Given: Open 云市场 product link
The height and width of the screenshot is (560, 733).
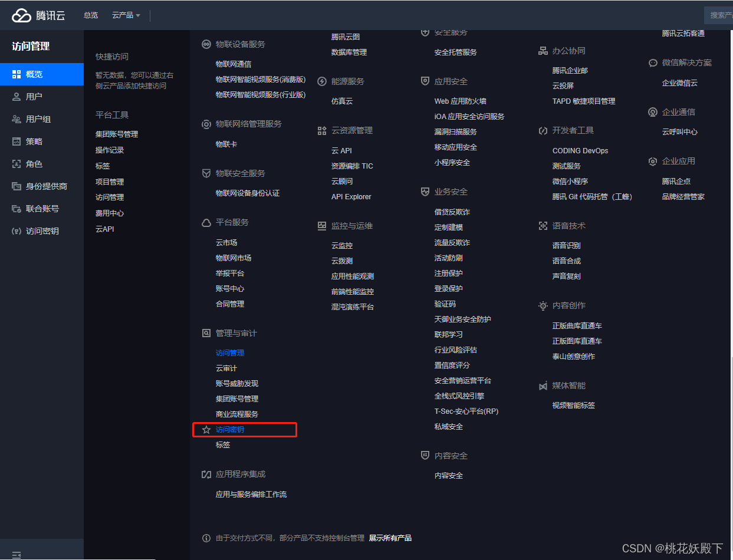Looking at the screenshot, I should 226,243.
